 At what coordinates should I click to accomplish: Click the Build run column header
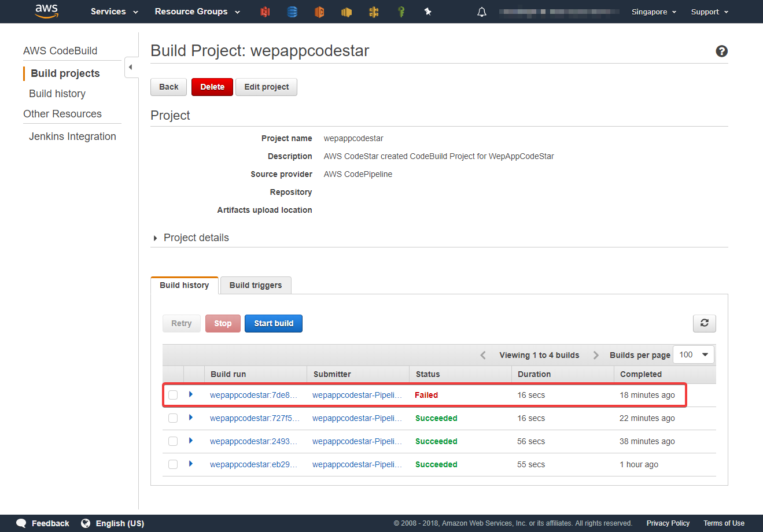[x=228, y=374]
